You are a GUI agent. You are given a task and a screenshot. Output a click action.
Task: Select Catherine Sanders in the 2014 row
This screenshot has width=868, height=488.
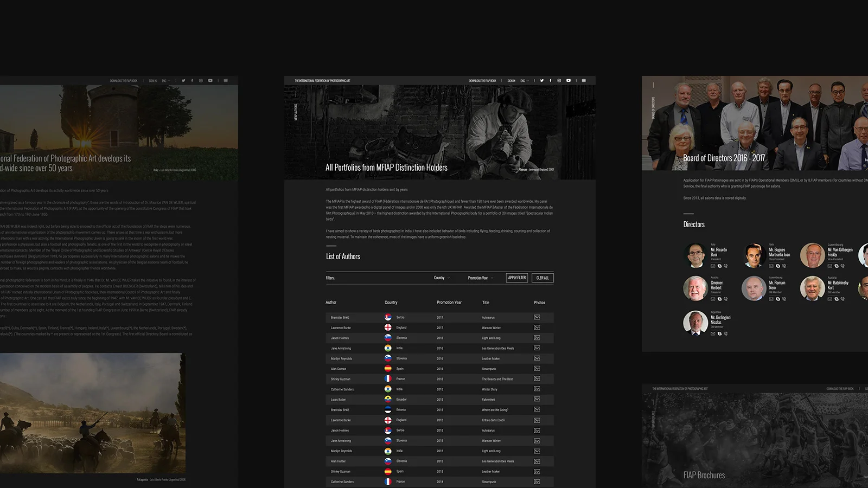[x=342, y=481]
